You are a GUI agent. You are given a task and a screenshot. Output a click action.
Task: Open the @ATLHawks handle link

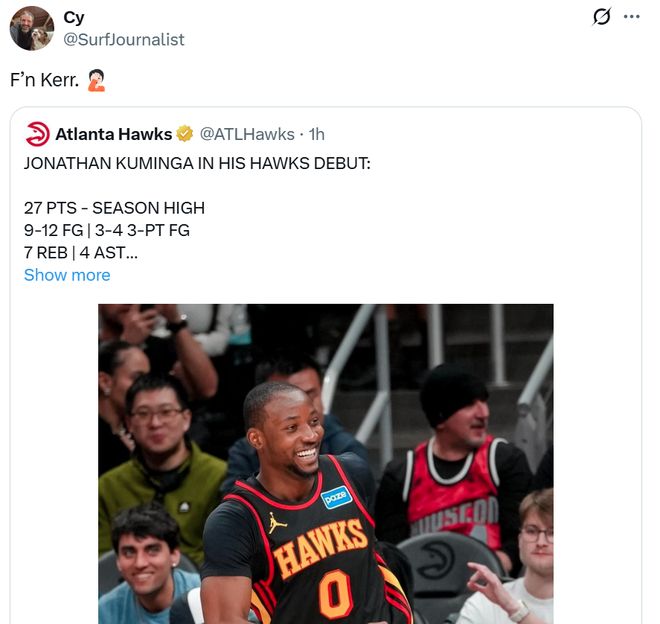[x=247, y=134]
